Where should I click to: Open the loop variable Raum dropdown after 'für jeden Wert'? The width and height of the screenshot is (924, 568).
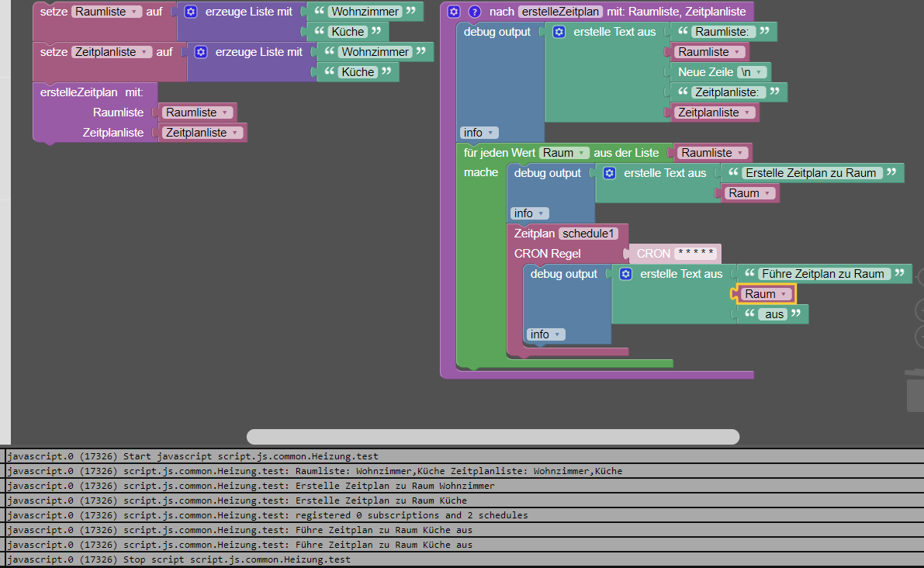(565, 153)
